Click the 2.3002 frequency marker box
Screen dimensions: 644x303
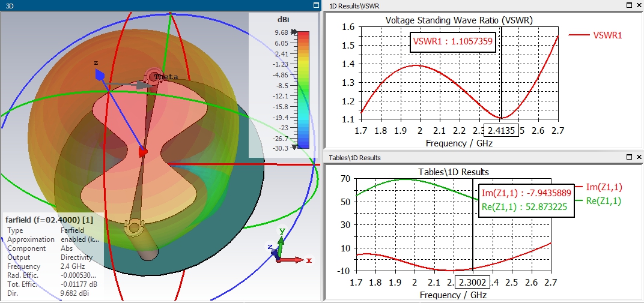coord(473,283)
